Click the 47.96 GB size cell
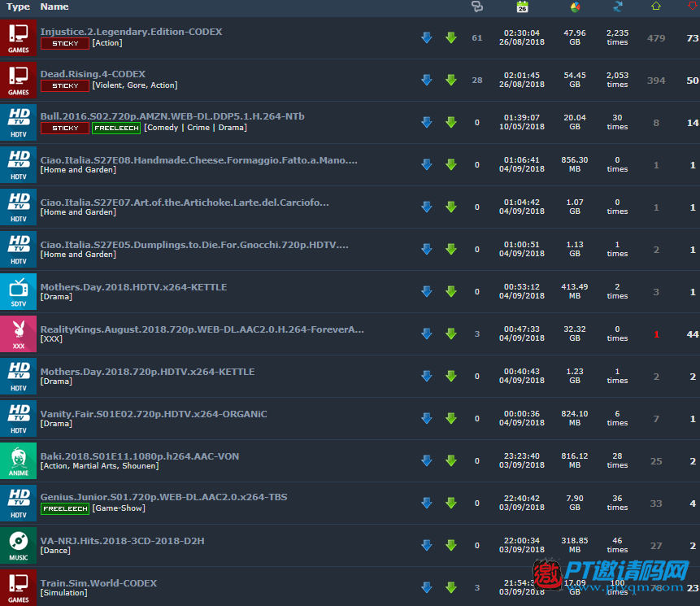 point(575,37)
